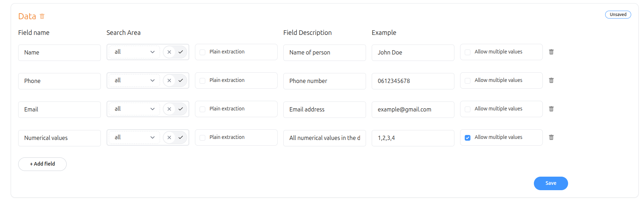Confirm search area checkmark in Phone row
Image resolution: width=644 pixels, height=203 pixels.
click(x=181, y=80)
